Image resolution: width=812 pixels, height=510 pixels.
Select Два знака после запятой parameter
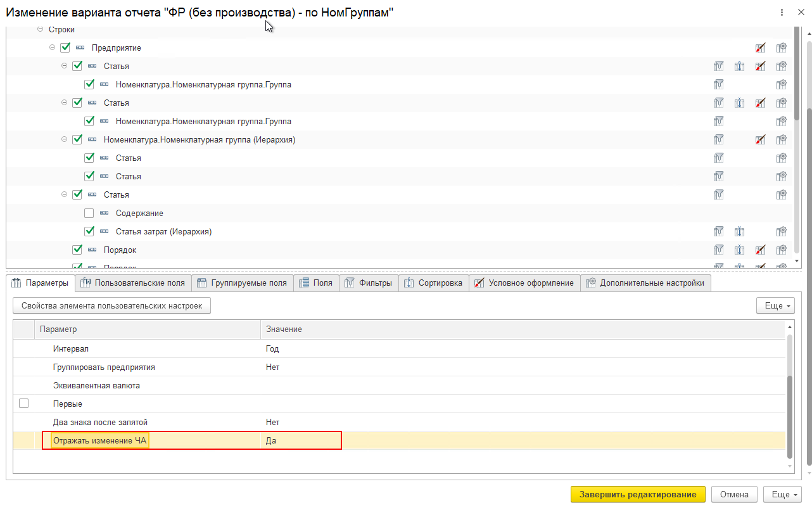(100, 422)
